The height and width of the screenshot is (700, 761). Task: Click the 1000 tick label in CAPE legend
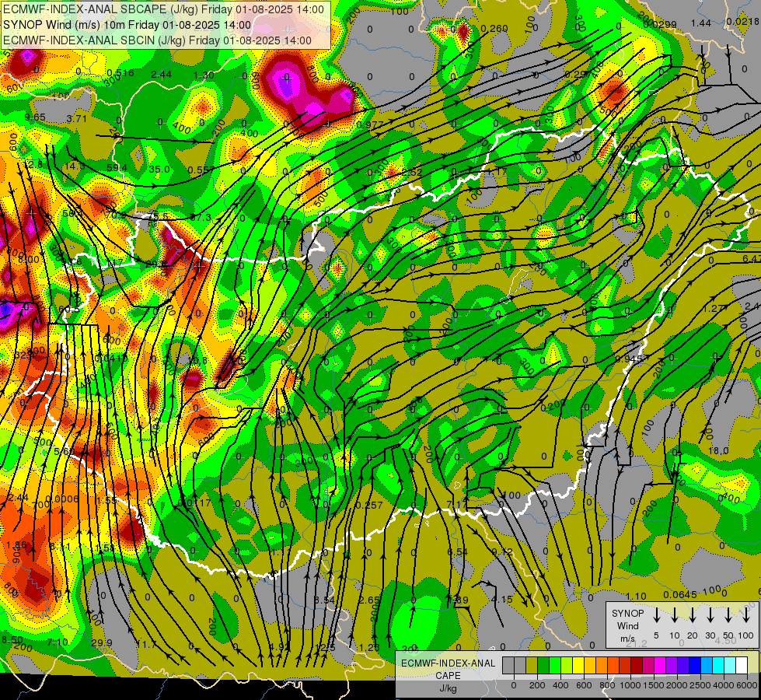[630, 685]
